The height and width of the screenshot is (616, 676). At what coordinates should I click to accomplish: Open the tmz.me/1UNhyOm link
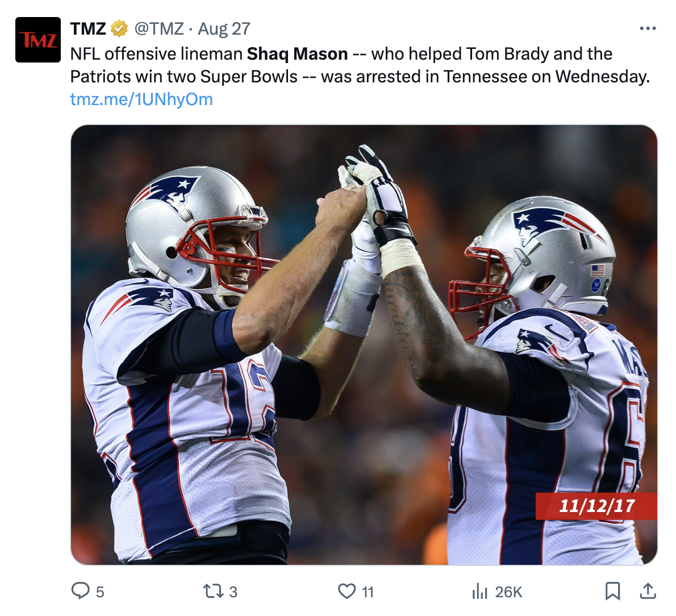tap(141, 99)
